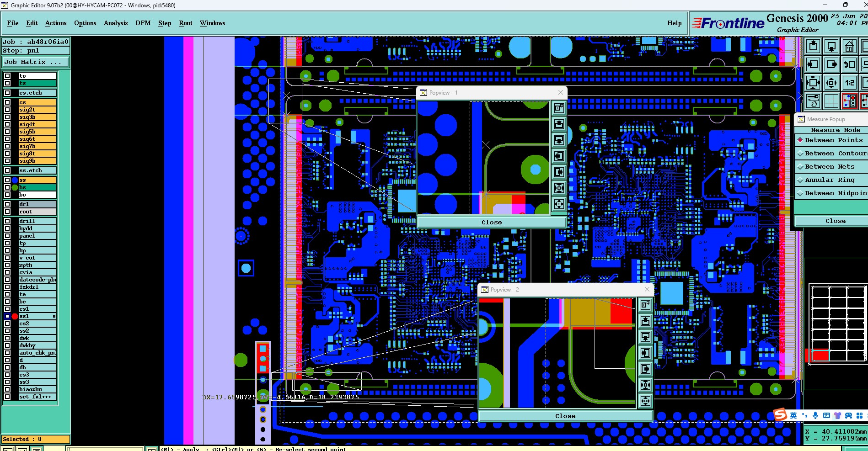Open the Analysis menu
Image resolution: width=868 pixels, height=451 pixels.
[116, 23]
